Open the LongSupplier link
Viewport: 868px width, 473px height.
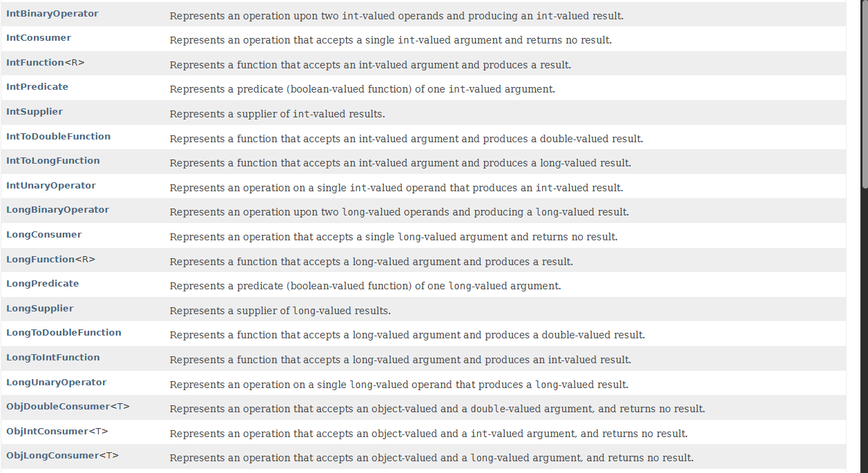(x=40, y=309)
